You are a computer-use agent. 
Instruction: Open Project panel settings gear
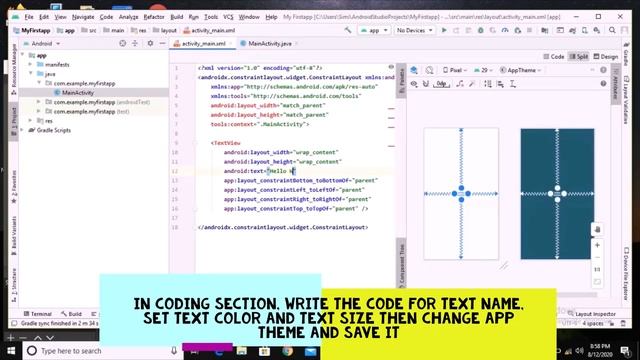click(x=150, y=43)
